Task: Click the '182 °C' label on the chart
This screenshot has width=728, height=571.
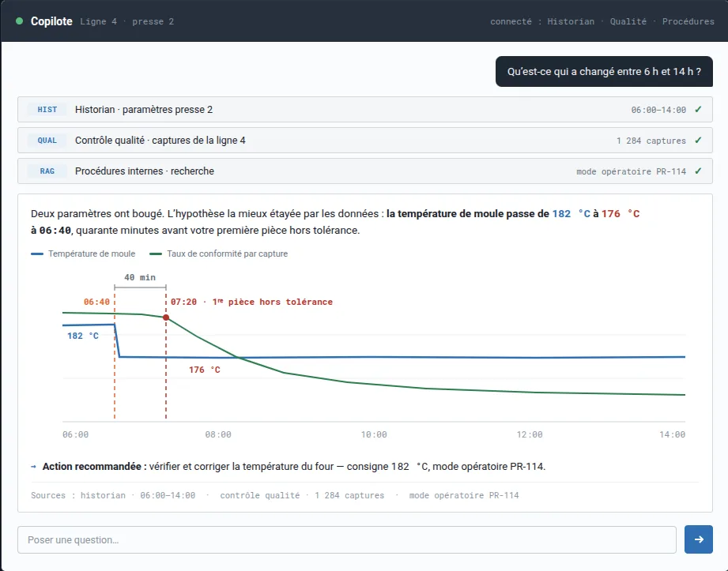Action: click(x=83, y=336)
